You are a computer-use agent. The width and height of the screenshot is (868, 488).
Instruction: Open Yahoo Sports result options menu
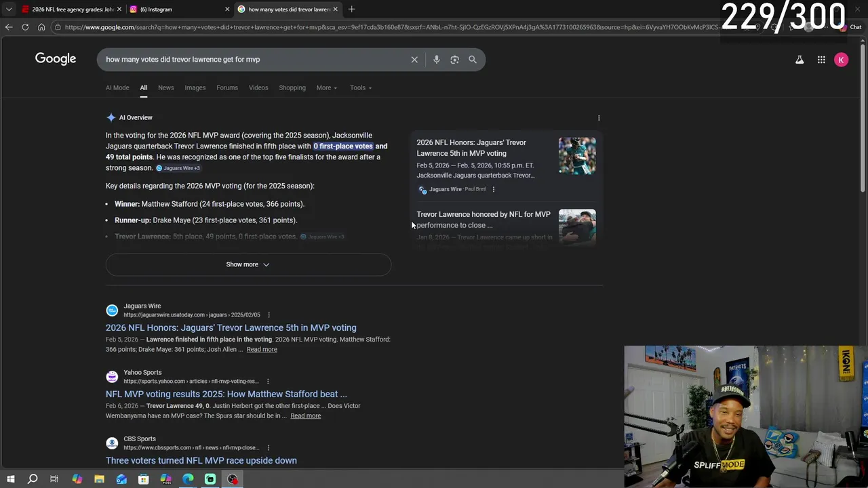(268, 381)
